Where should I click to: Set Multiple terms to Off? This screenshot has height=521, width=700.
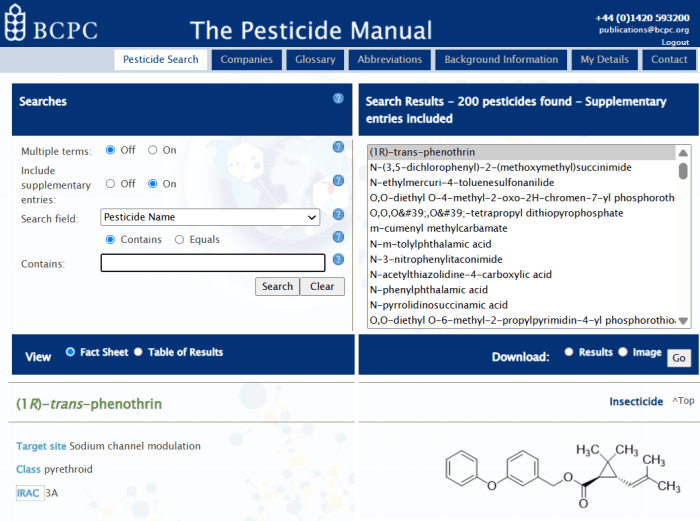[110, 150]
